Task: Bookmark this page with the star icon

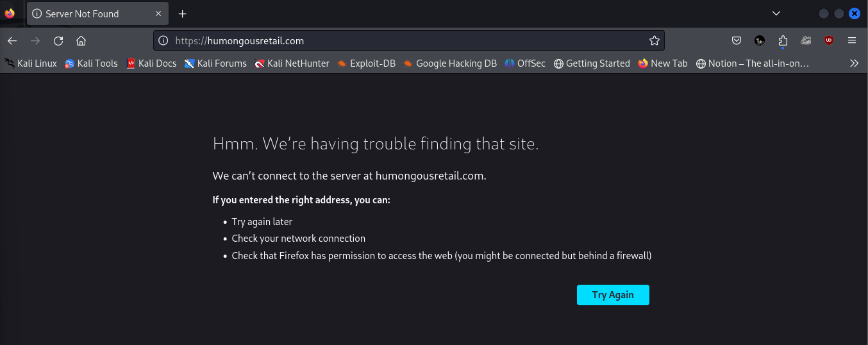Action: [654, 41]
